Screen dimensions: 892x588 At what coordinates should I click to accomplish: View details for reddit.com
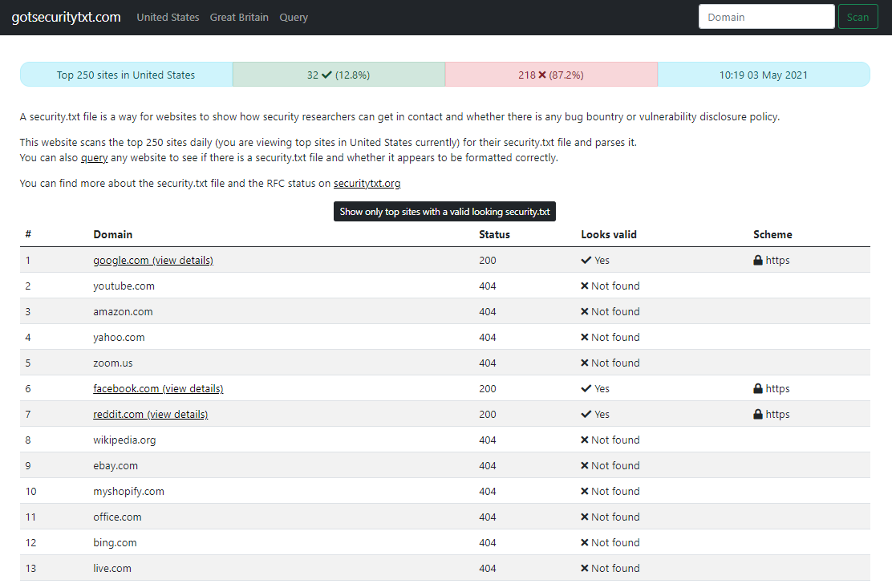point(150,415)
